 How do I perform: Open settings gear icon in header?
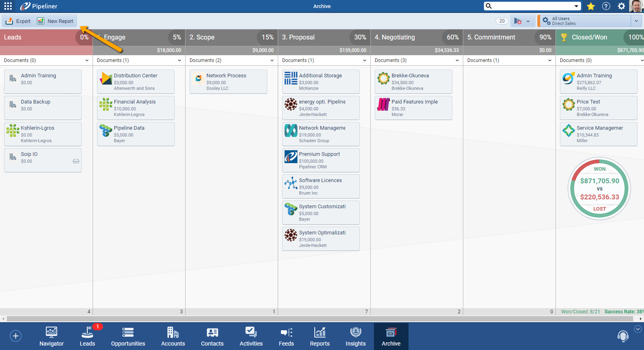[x=621, y=6]
